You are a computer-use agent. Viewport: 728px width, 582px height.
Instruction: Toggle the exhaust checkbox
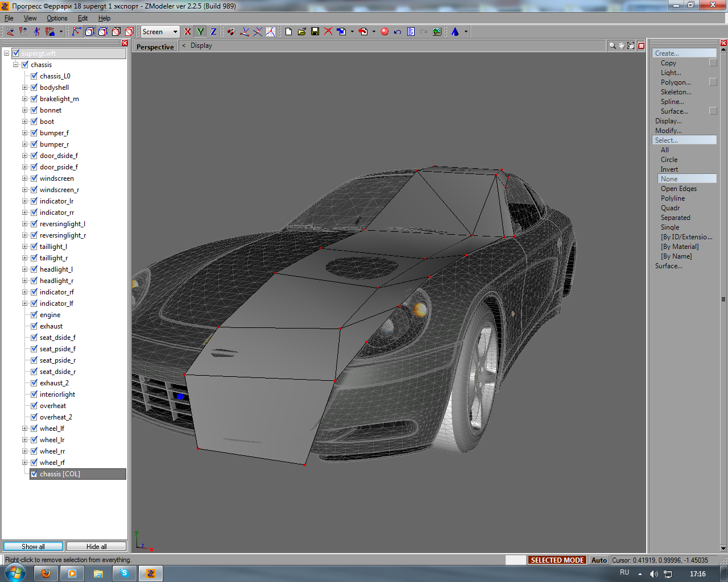click(34, 326)
